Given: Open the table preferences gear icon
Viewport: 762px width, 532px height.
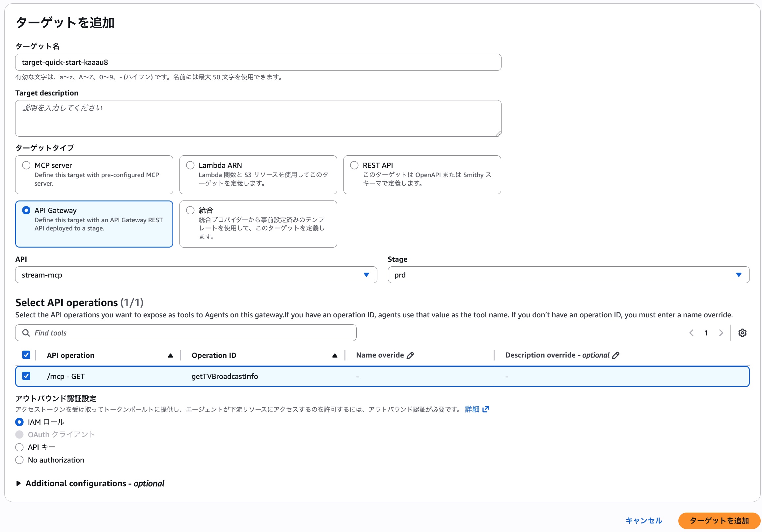Looking at the screenshot, I should [x=743, y=333].
